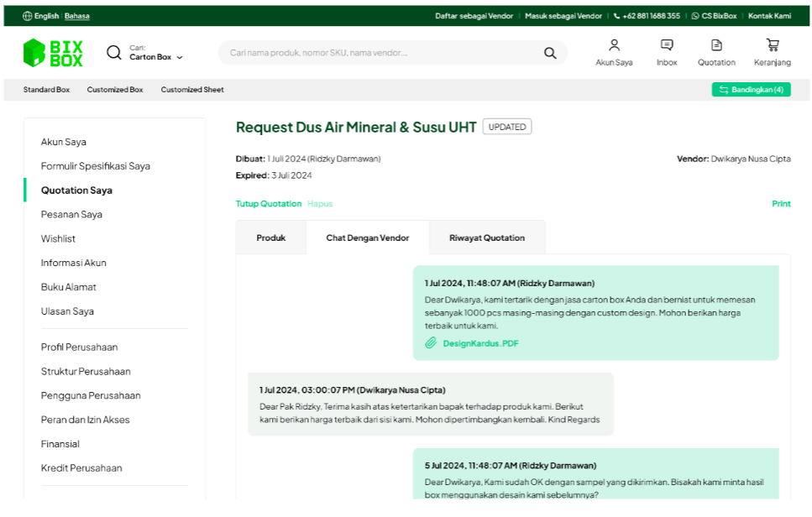812x517 pixels.
Task: Click the magnifier icon in search bar
Action: tap(550, 53)
